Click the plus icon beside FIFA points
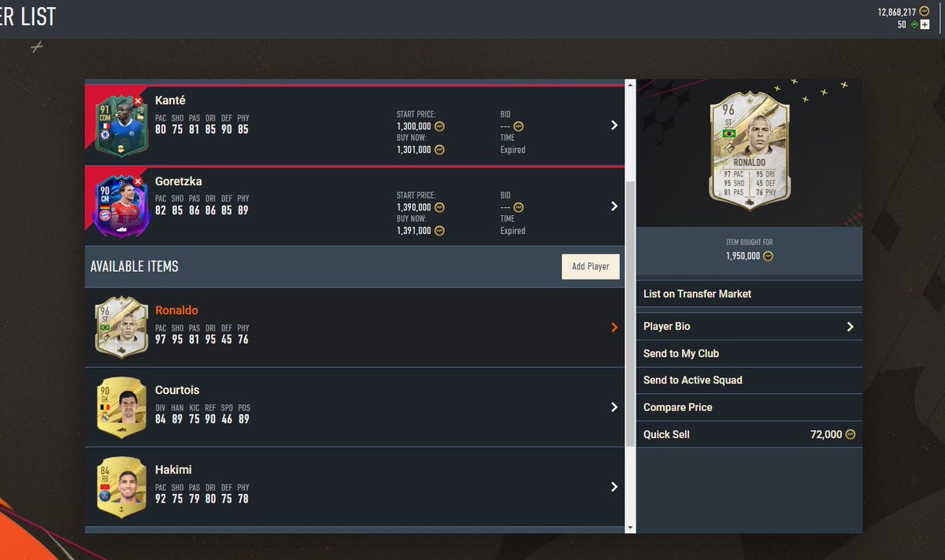The width and height of the screenshot is (945, 560). click(925, 24)
